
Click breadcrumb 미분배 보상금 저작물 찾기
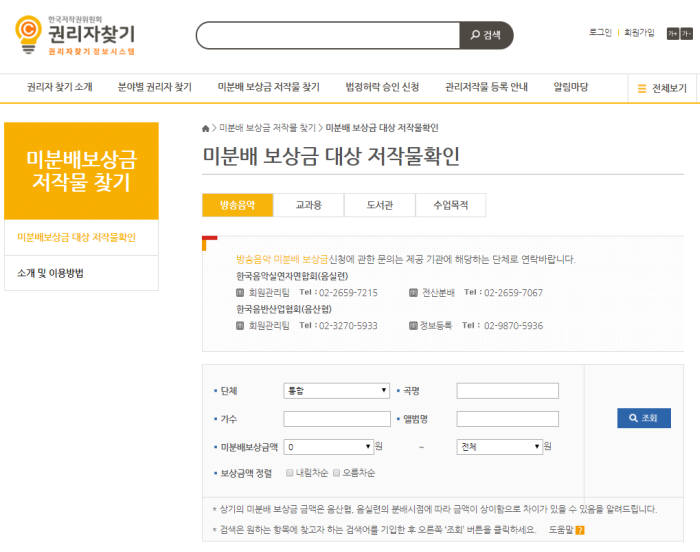pos(267,128)
